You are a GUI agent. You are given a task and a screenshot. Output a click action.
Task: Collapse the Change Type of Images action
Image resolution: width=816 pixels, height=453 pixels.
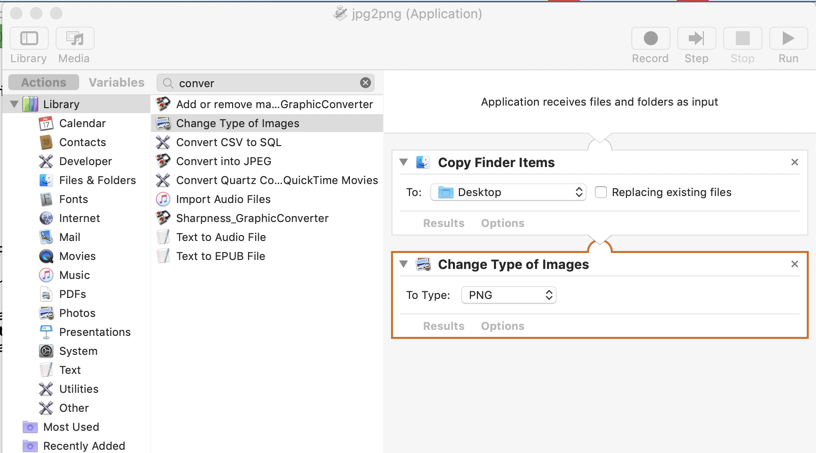404,264
